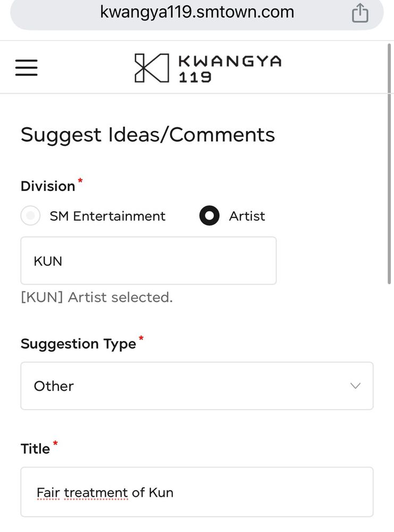Open the hamburger menu

27,68
